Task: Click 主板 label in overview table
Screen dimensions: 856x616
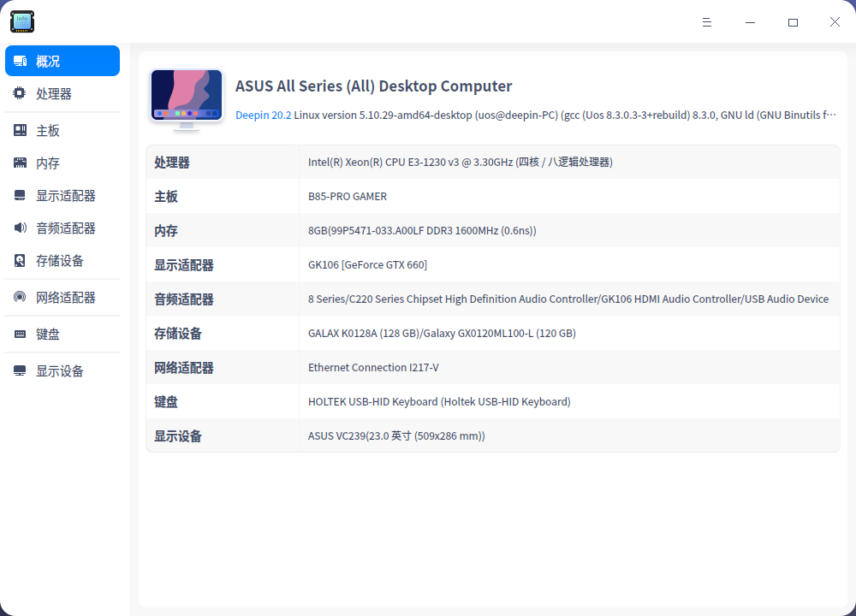Action: coord(166,197)
